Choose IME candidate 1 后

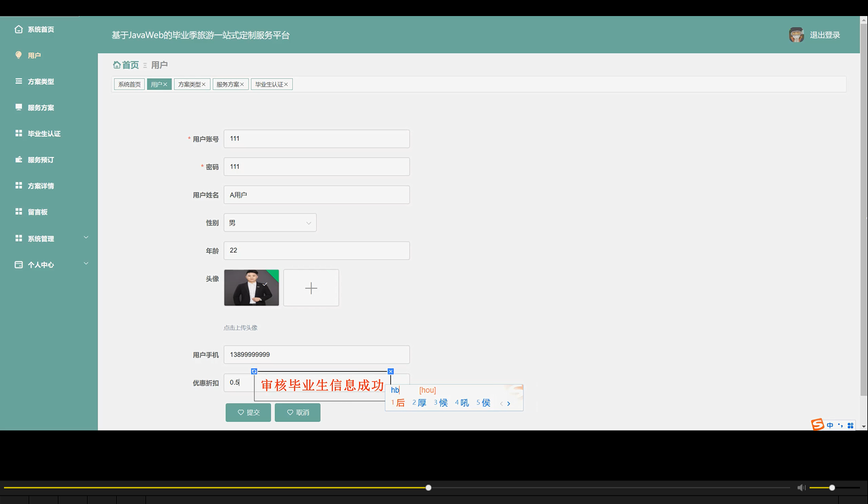pyautogui.click(x=399, y=403)
